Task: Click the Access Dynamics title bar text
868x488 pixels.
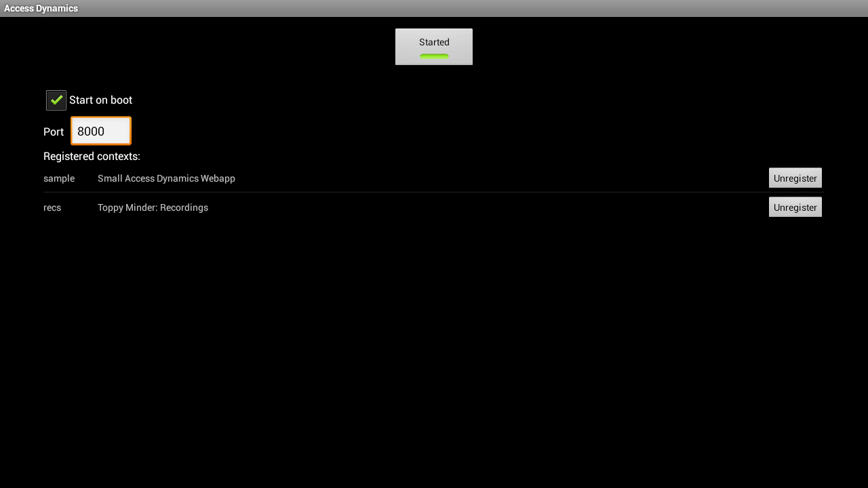Action: click(41, 8)
